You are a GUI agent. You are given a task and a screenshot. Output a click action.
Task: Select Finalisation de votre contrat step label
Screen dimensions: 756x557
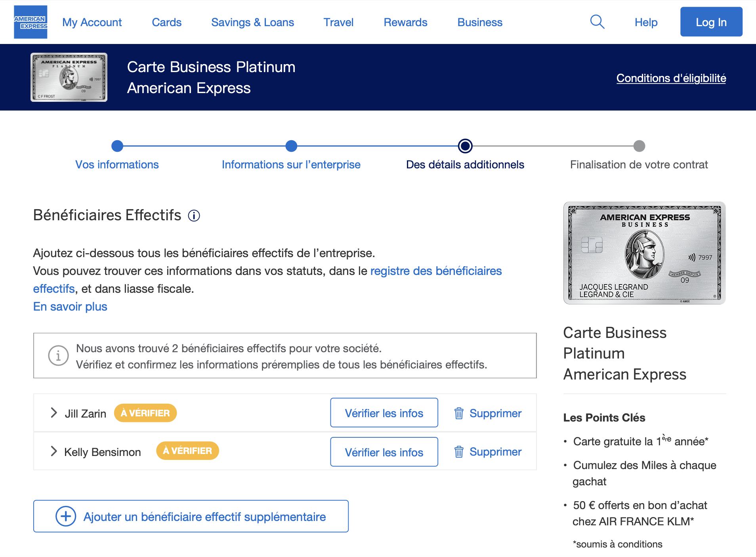point(639,164)
